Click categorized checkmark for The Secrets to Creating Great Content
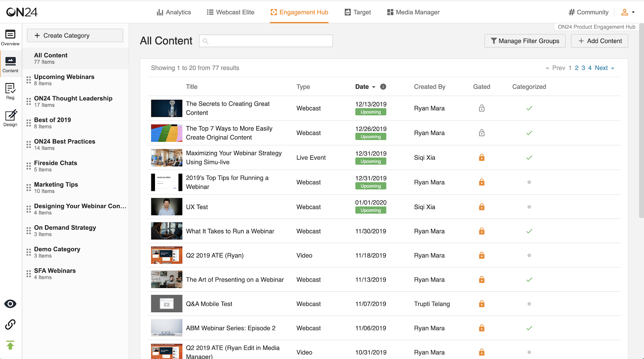This screenshot has height=359, width=644. coord(529,108)
